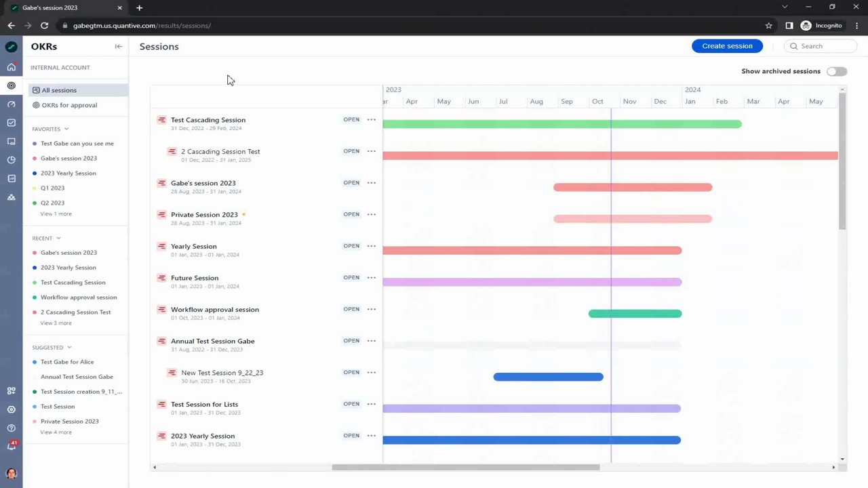Open the OKRs target icon in rail
Viewport: 868px width, 488px height.
pos(11,85)
